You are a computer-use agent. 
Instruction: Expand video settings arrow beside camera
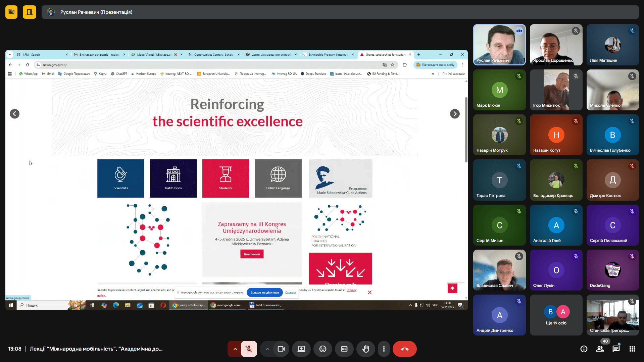pos(267,349)
